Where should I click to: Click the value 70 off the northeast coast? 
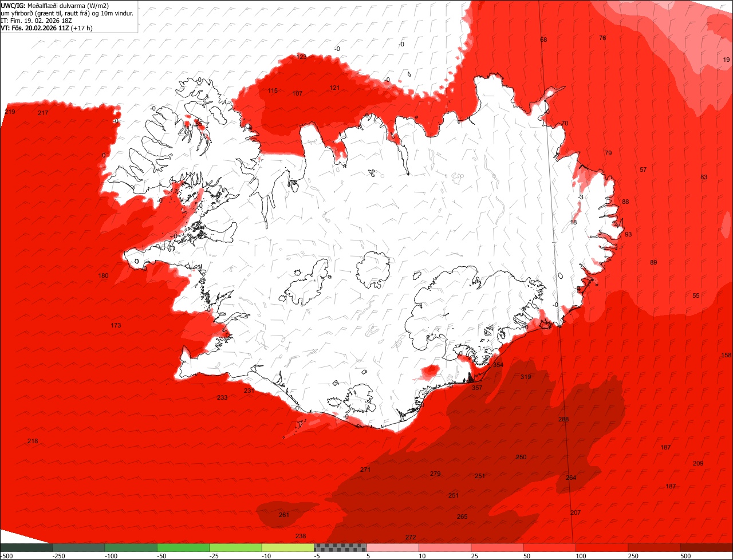[x=565, y=124]
